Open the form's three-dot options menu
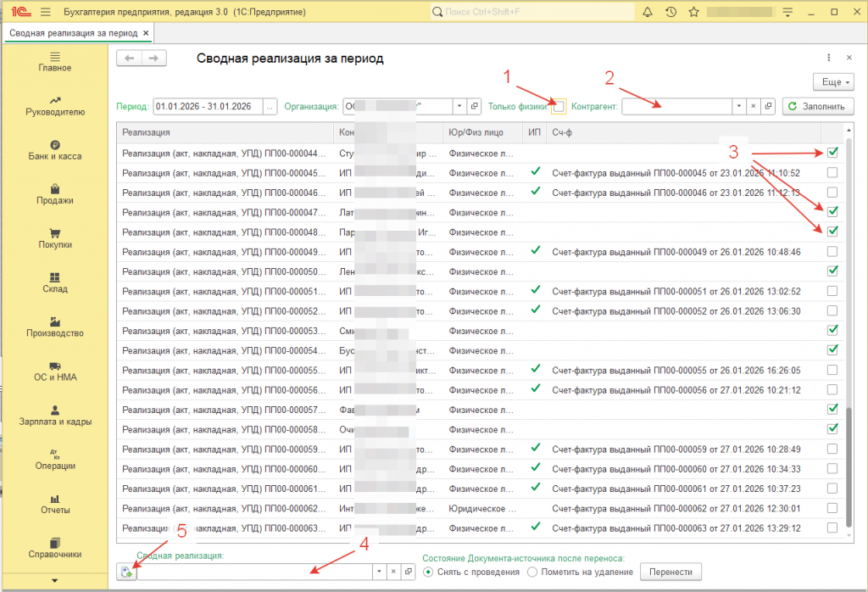This screenshot has height=592, width=868. click(x=829, y=58)
